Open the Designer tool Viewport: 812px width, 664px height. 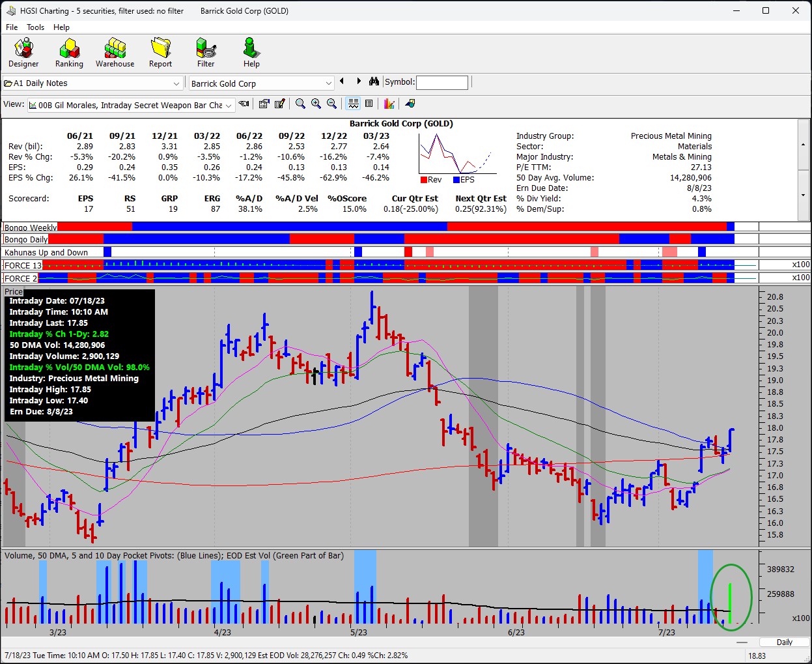click(23, 52)
